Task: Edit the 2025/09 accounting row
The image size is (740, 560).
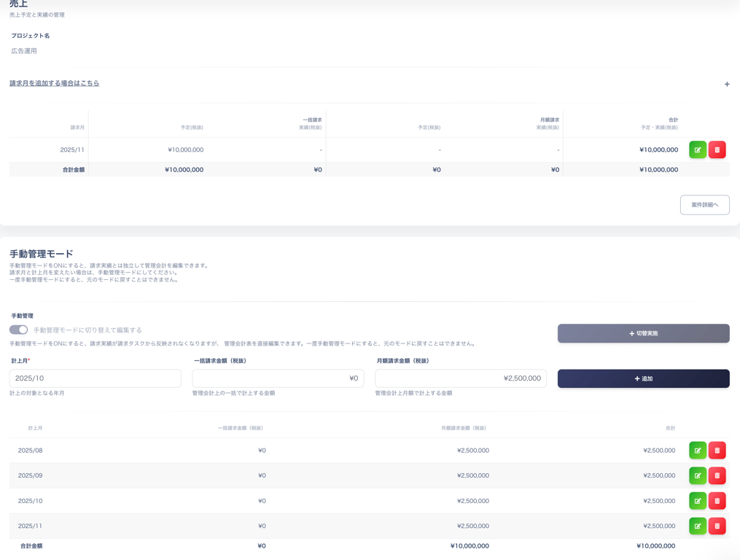Action: (x=698, y=475)
